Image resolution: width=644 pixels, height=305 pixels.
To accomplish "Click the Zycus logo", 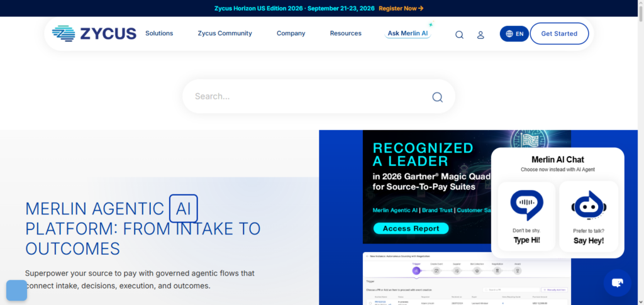I will (94, 34).
